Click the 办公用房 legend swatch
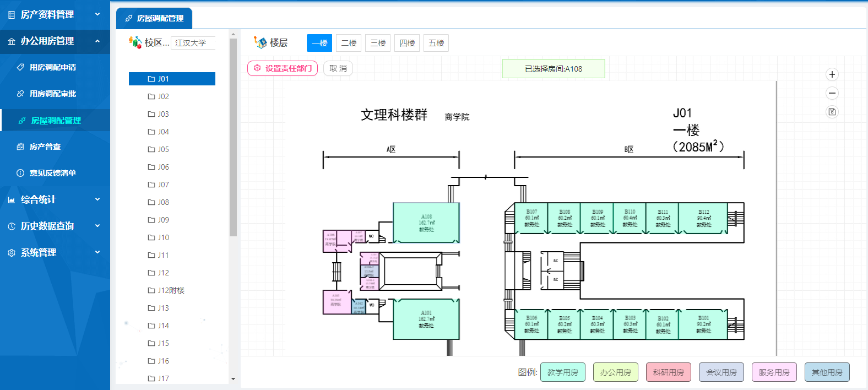868x390 pixels. [x=616, y=372]
